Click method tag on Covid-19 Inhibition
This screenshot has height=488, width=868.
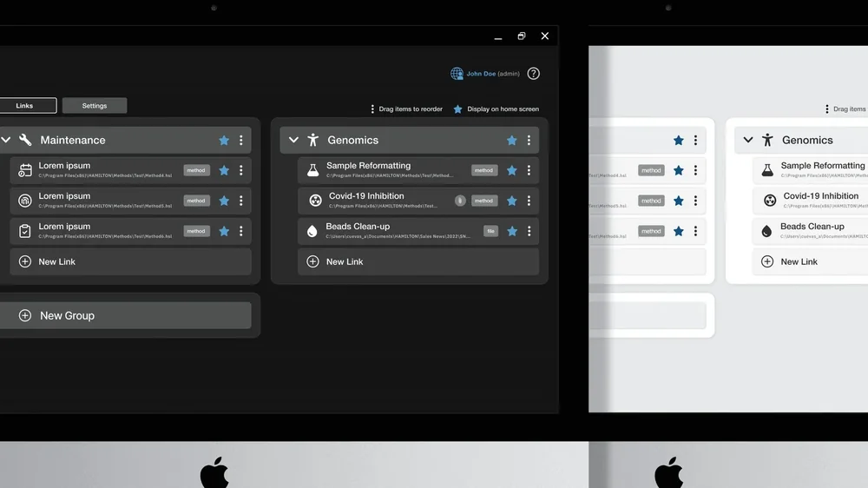pos(483,201)
